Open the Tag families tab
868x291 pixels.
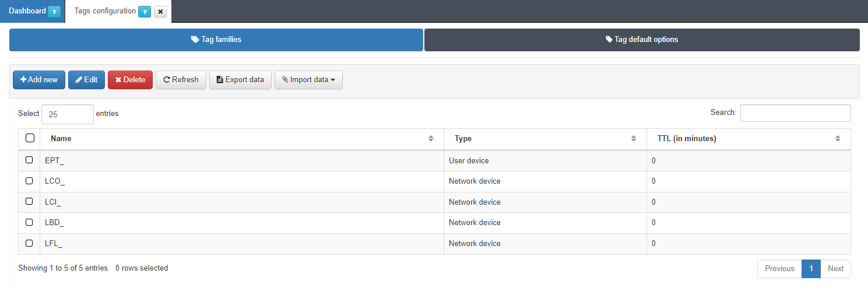(216, 40)
